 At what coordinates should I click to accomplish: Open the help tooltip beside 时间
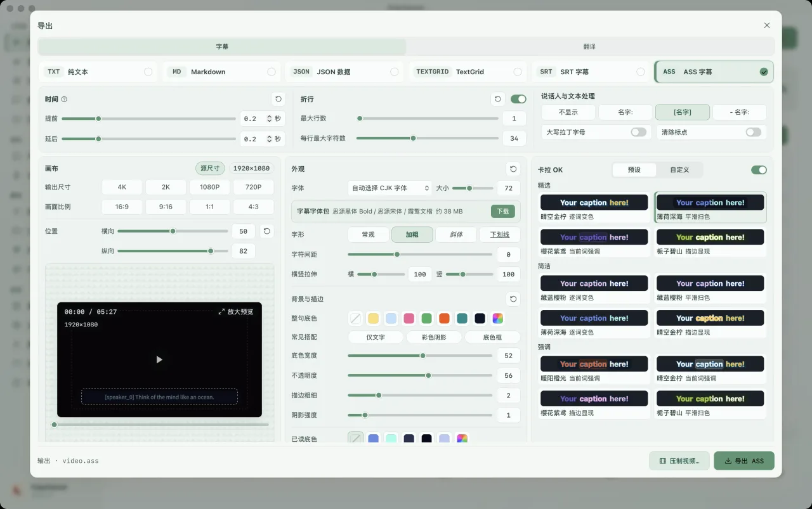click(x=64, y=100)
